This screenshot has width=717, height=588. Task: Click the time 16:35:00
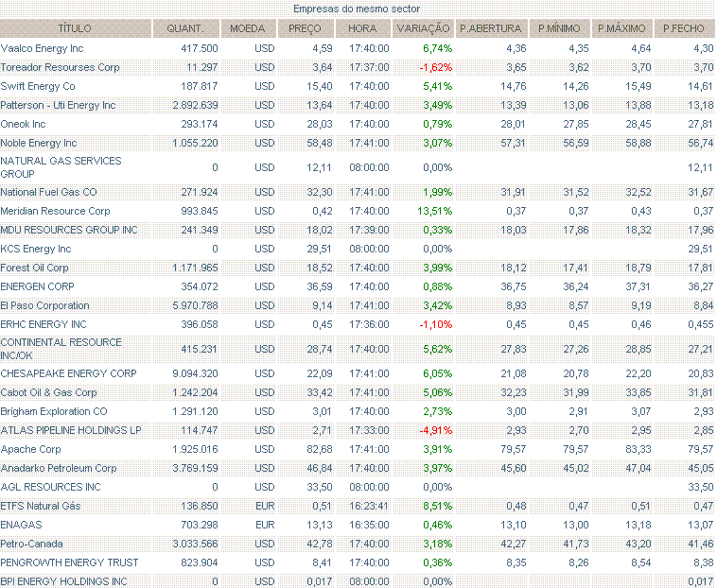370,525
